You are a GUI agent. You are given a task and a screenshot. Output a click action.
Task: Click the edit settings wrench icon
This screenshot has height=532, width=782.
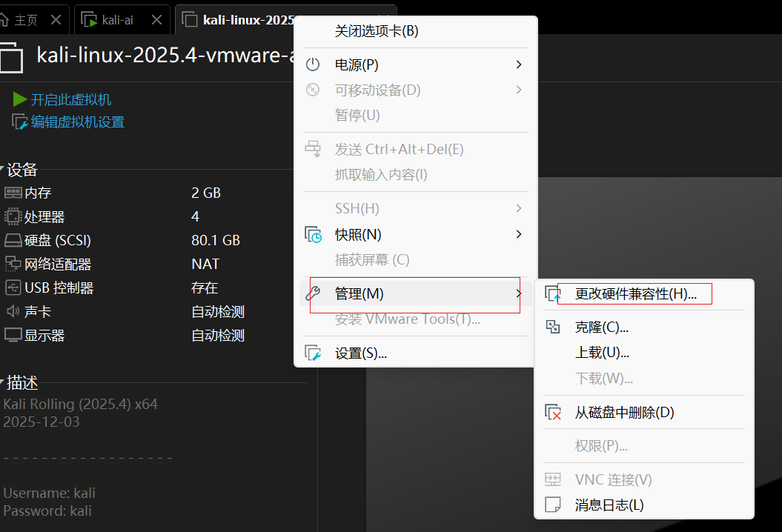click(20, 122)
